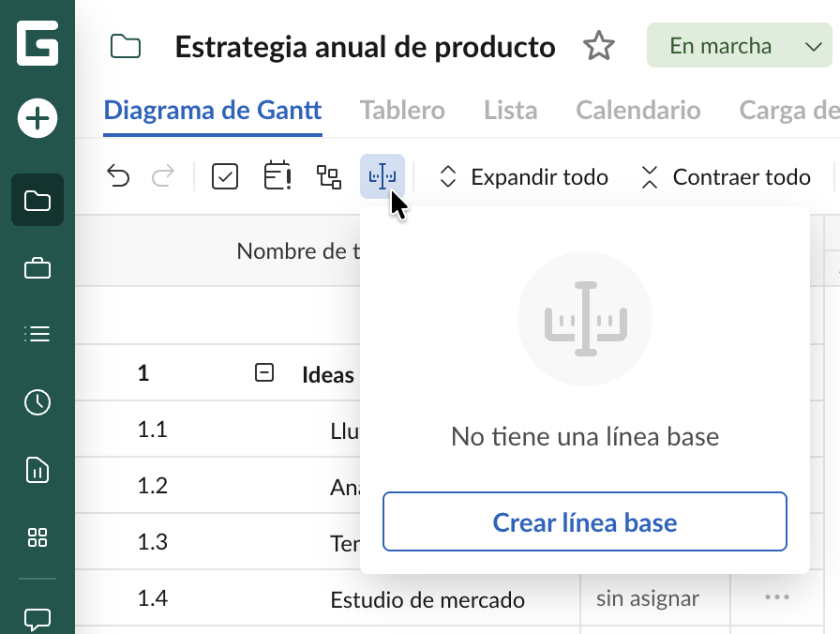Open the En marcha status dropdown

coord(740,46)
